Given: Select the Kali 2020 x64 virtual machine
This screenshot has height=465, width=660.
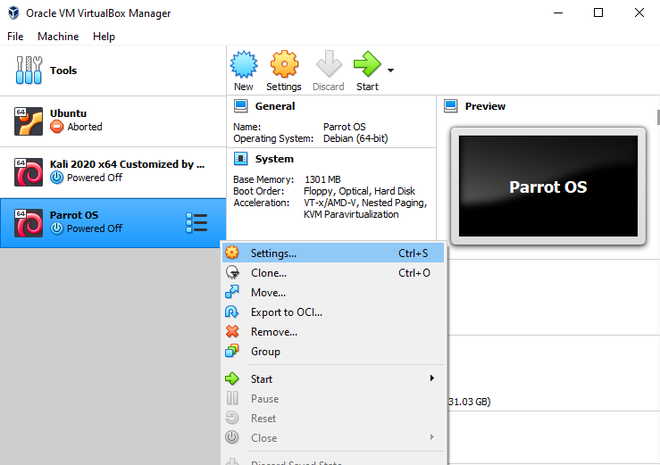Looking at the screenshot, I should 113,172.
